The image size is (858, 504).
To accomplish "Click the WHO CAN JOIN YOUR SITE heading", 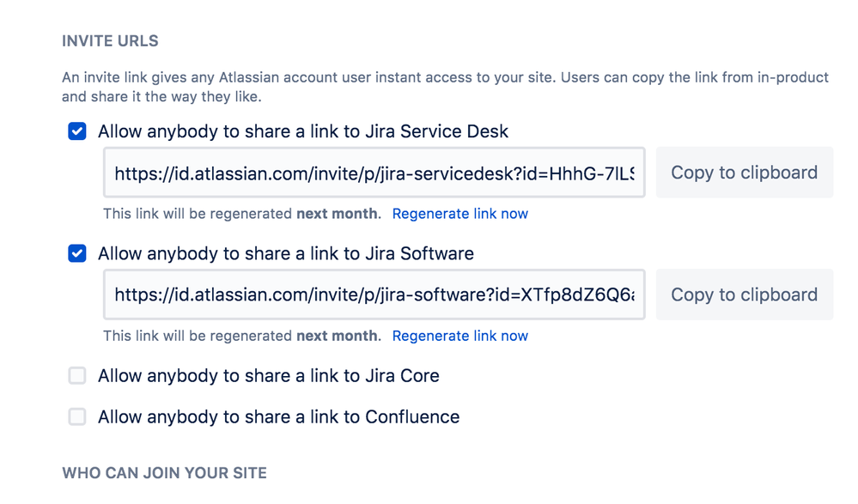I will [164, 473].
